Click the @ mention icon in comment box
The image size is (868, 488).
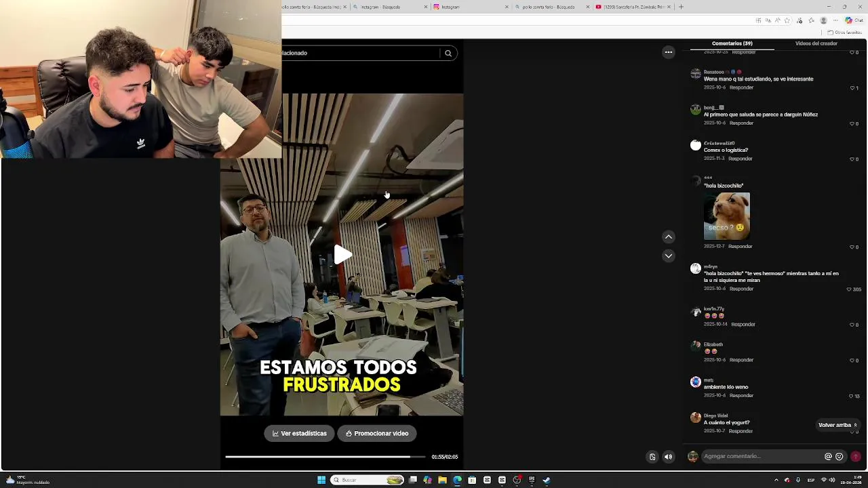pyautogui.click(x=828, y=457)
